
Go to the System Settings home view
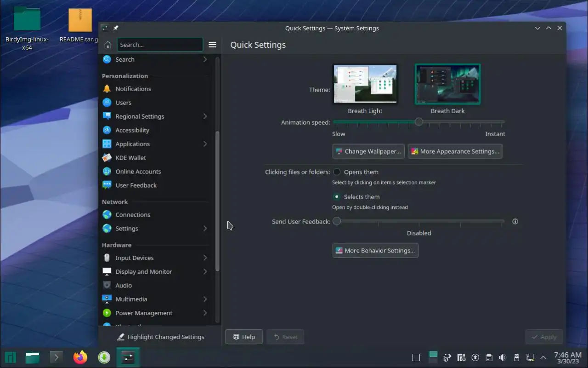(x=108, y=45)
